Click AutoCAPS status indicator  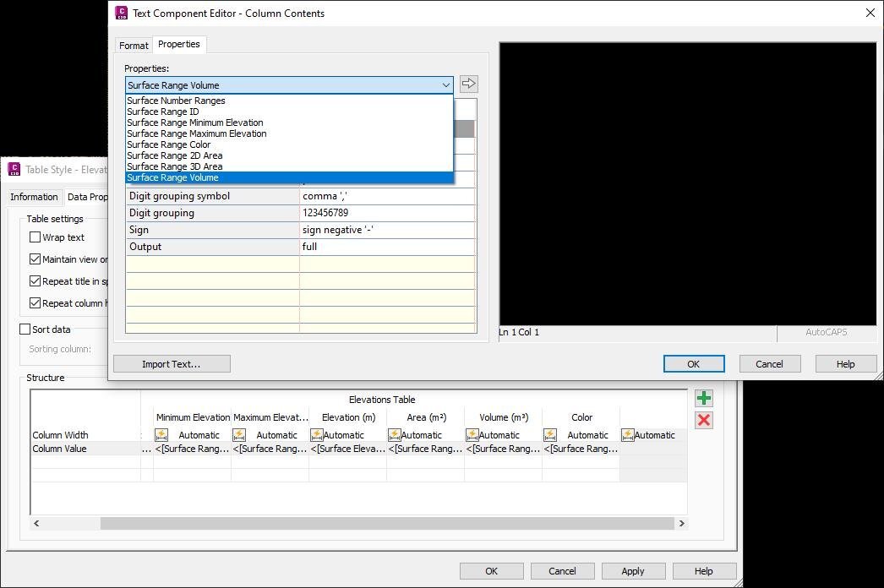pos(826,333)
